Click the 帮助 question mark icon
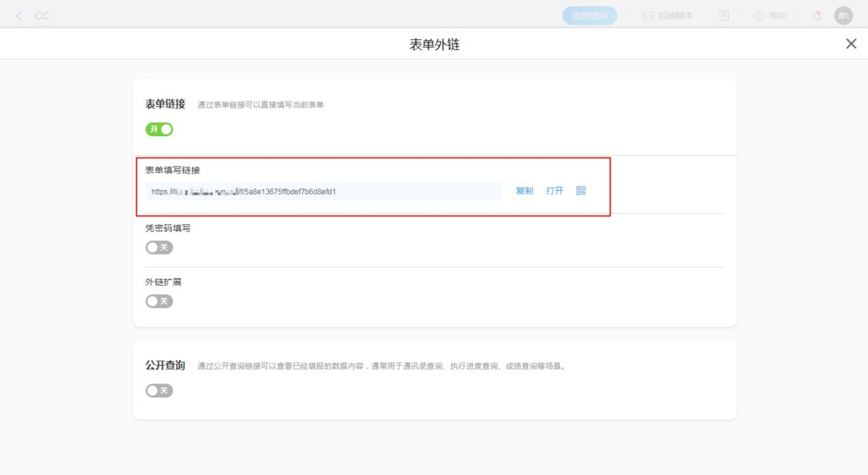Image resolution: width=868 pixels, height=475 pixels. tap(759, 16)
